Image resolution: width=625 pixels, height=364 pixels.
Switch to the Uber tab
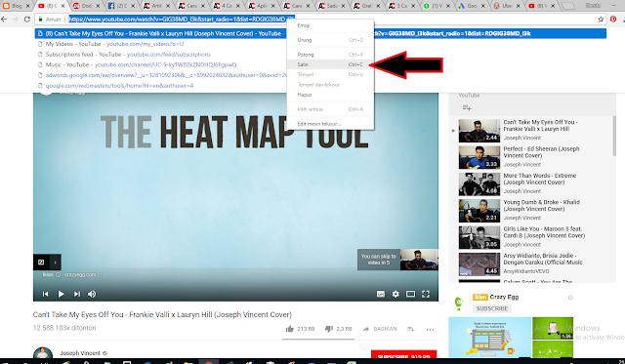(507, 6)
